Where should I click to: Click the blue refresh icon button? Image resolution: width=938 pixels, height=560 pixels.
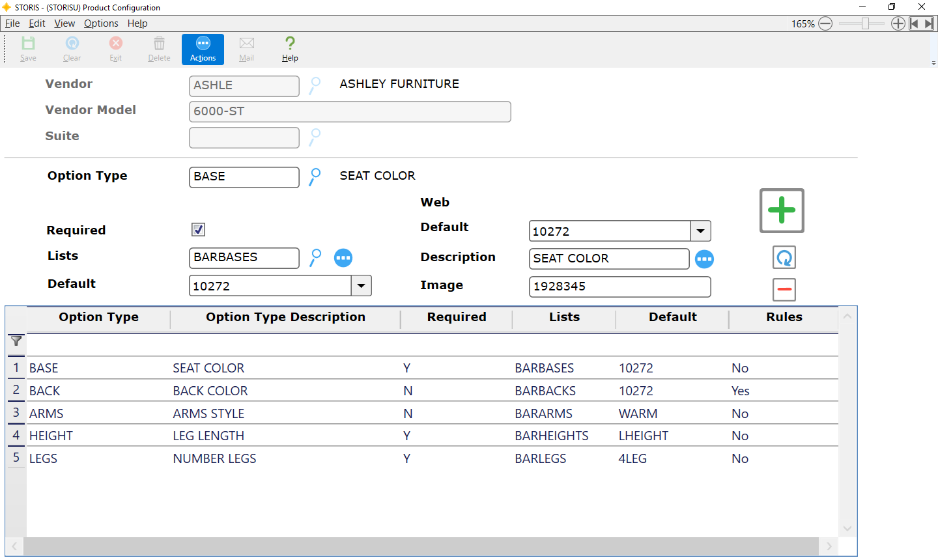click(784, 258)
